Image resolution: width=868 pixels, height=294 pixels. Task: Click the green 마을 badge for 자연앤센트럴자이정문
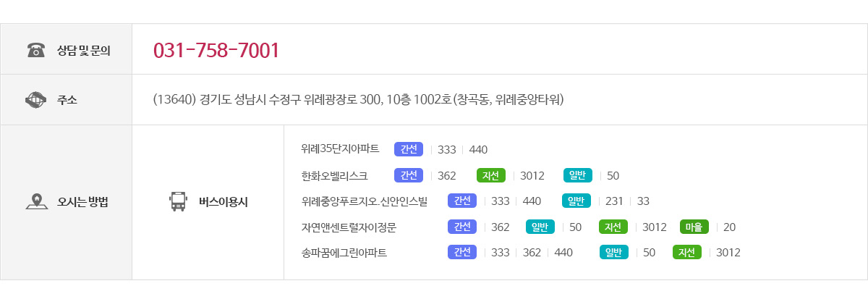694,227
